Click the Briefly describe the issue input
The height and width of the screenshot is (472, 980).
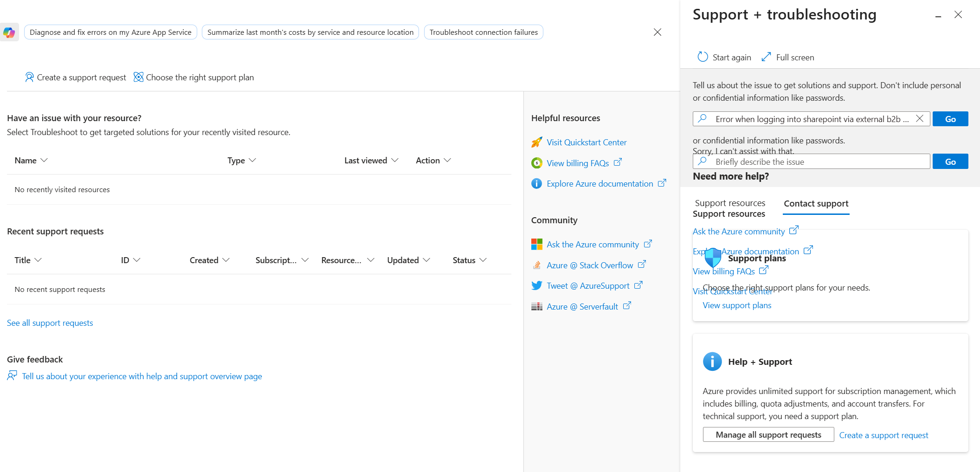(x=811, y=162)
